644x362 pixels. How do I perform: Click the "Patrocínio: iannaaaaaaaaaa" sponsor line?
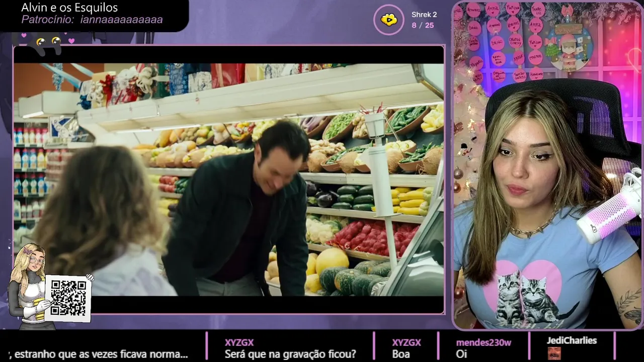[x=92, y=20]
